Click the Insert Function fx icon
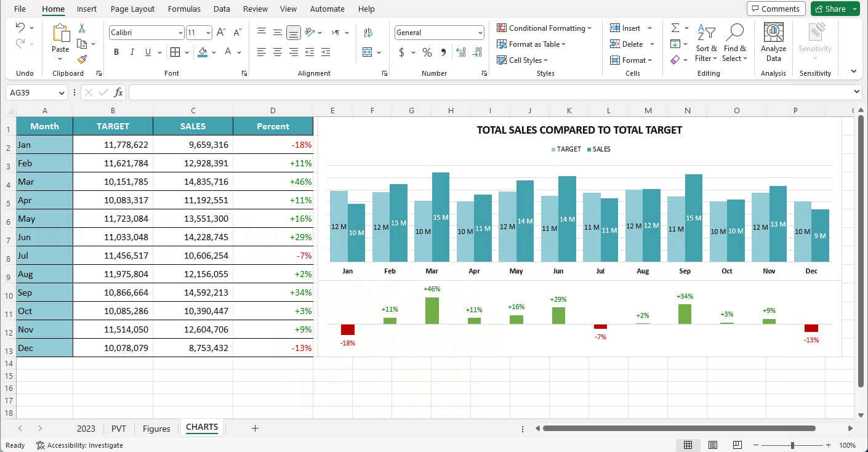Screen dimensions: 868x452 [118, 92]
